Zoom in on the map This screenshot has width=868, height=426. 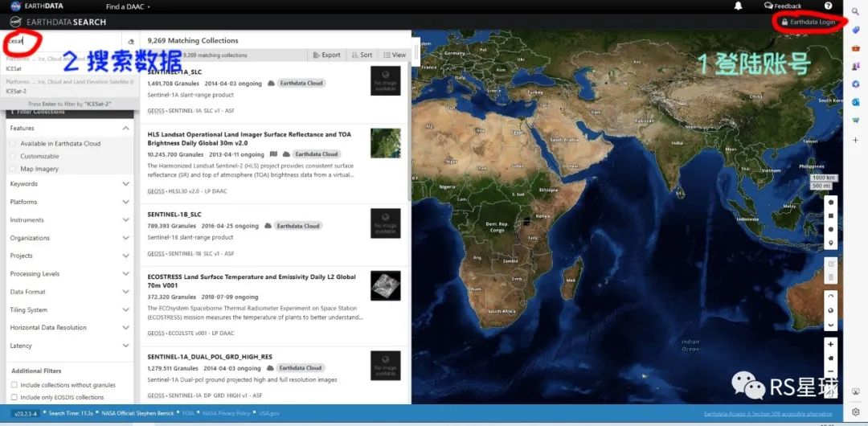831,344
